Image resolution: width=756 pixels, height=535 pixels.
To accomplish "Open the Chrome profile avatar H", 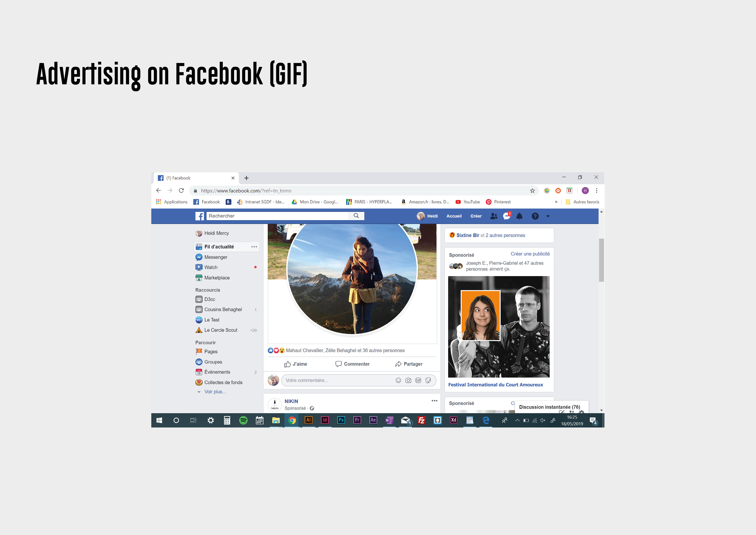I will pyautogui.click(x=585, y=191).
